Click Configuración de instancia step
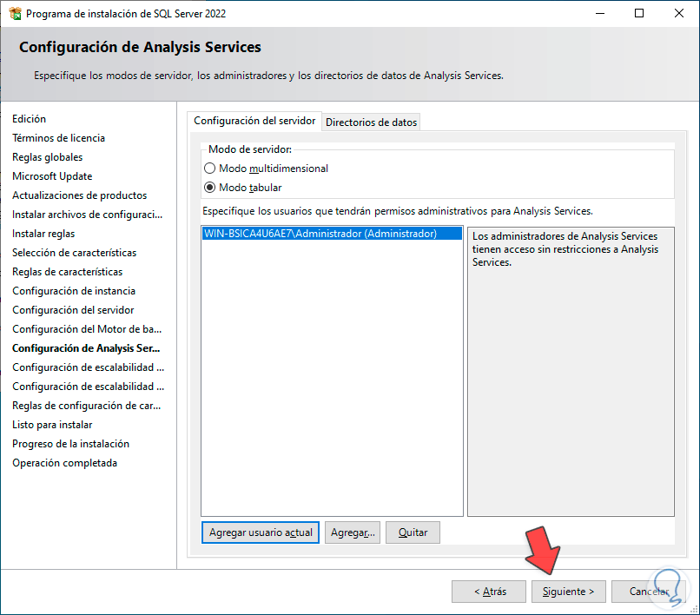Image resolution: width=700 pixels, height=615 pixels. (x=74, y=291)
